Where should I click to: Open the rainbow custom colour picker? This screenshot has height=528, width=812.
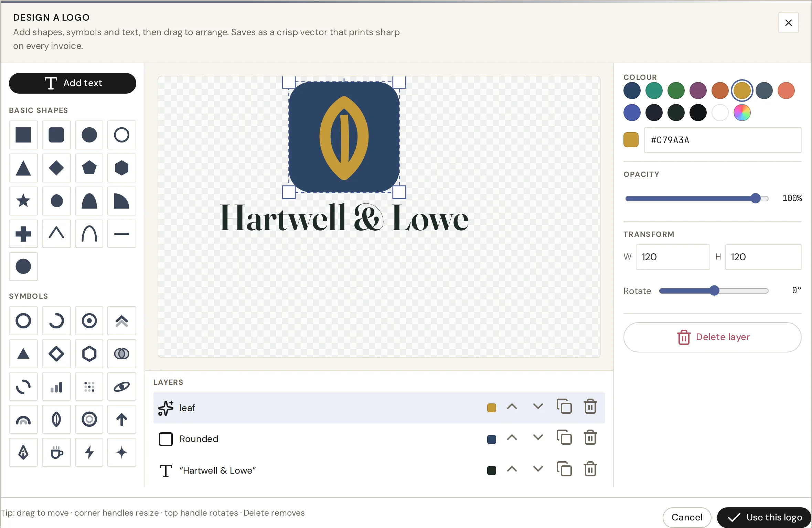coord(742,113)
